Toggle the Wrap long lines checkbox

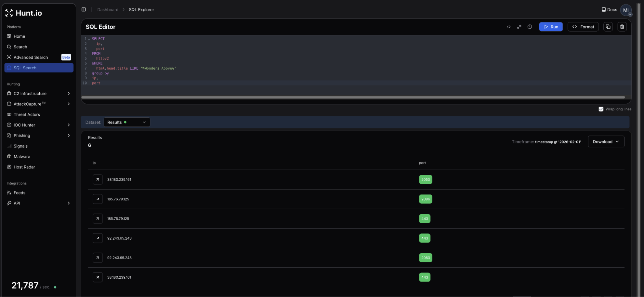point(601,109)
